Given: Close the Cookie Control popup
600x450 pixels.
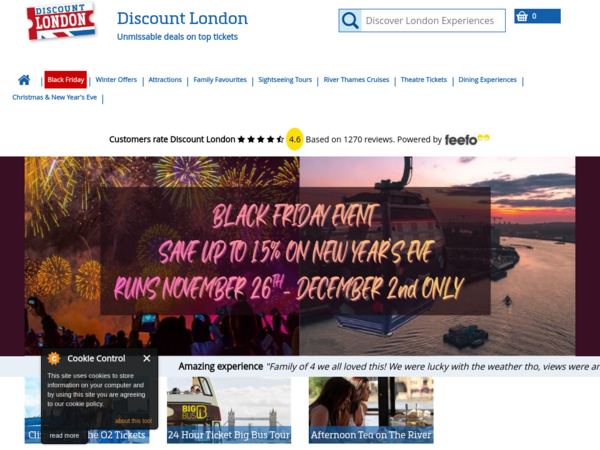Looking at the screenshot, I should pyautogui.click(x=147, y=359).
